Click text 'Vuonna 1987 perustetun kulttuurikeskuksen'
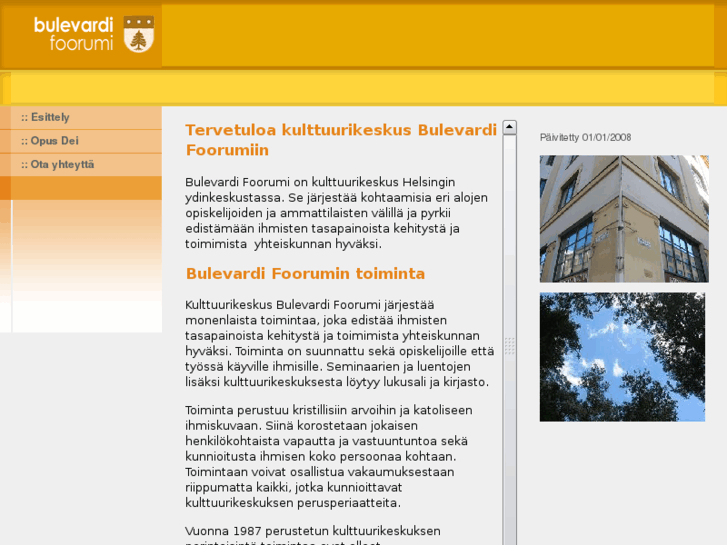The image size is (727, 545). coord(313,531)
